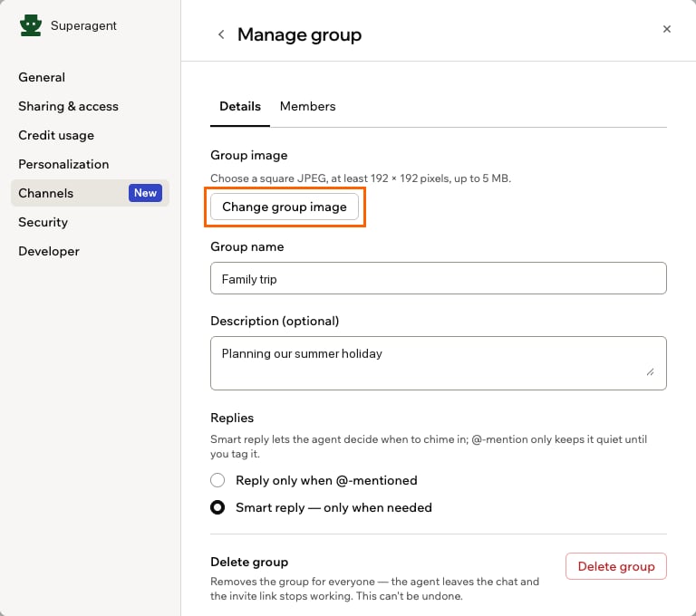This screenshot has height=616, width=696.
Task: Click the Superagent title text
Action: (x=83, y=25)
